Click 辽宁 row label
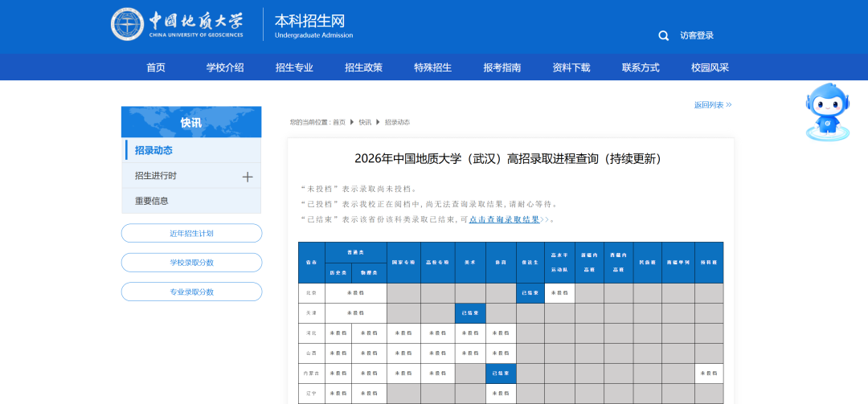 click(x=312, y=393)
